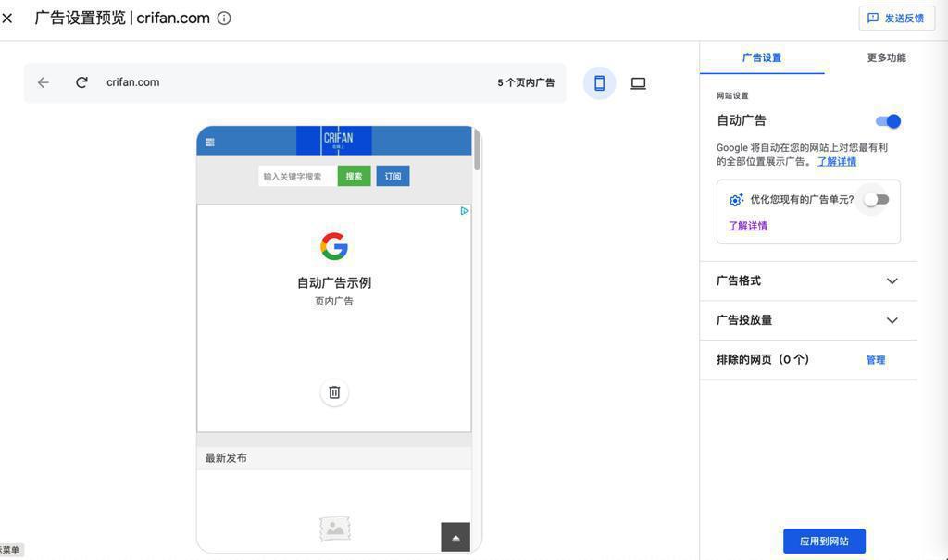Expand the 广告格式 section
The height and width of the screenshot is (560, 948).
tap(807, 281)
